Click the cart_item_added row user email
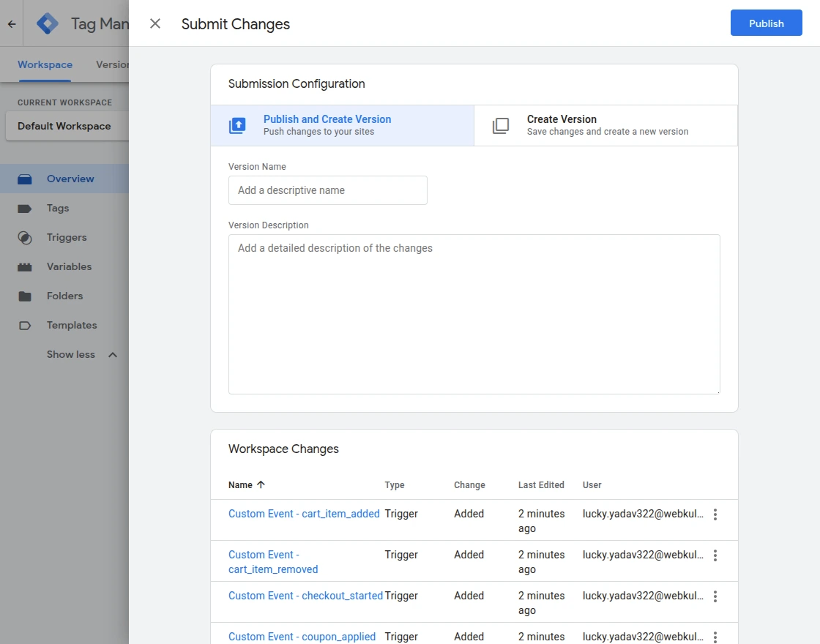 click(643, 514)
